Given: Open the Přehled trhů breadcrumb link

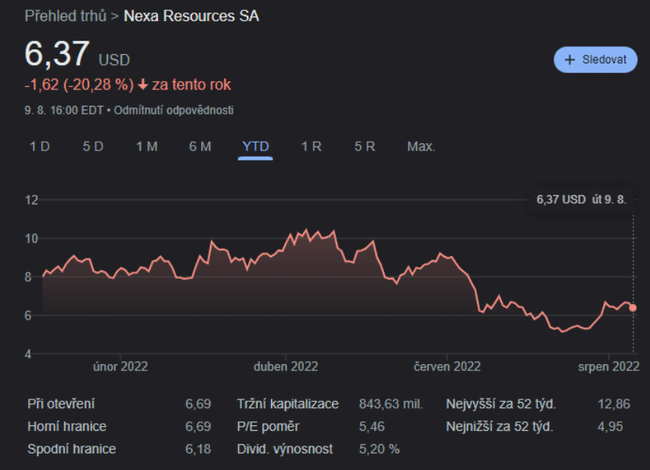Looking at the screenshot, I should (63, 16).
